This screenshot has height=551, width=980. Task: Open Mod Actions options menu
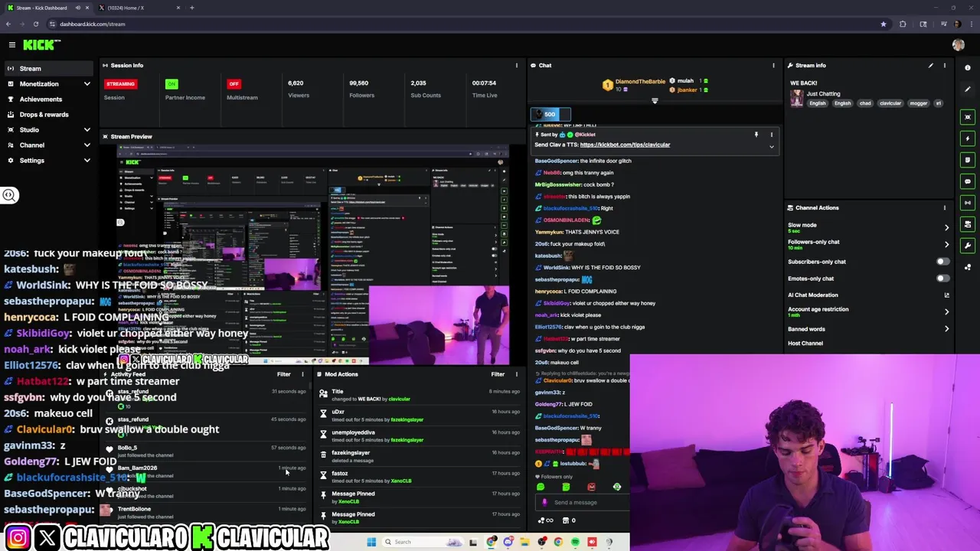(517, 374)
